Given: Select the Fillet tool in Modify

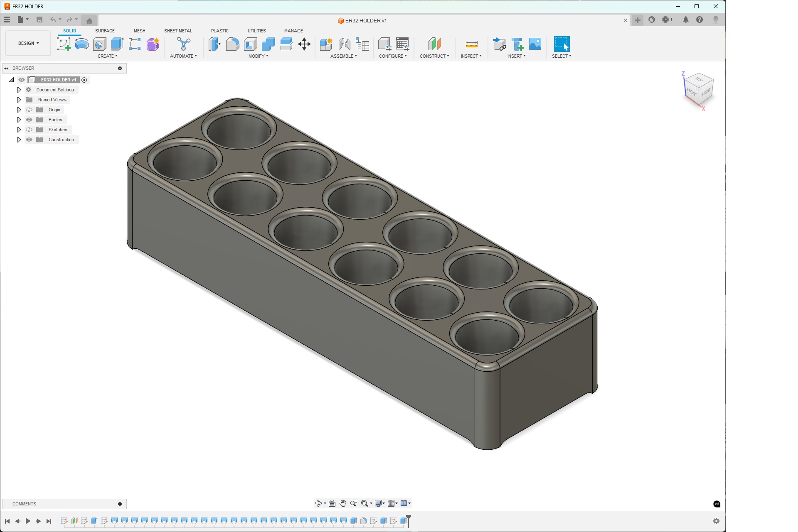Looking at the screenshot, I should (232, 44).
